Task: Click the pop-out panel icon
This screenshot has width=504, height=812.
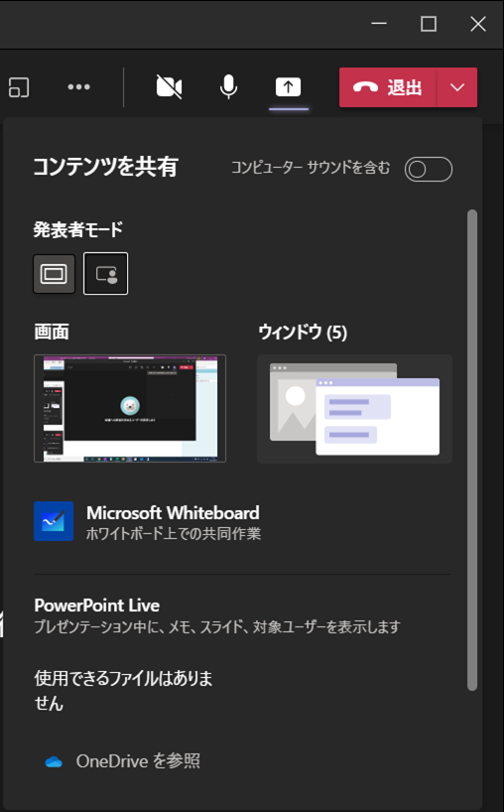Action: [x=19, y=87]
